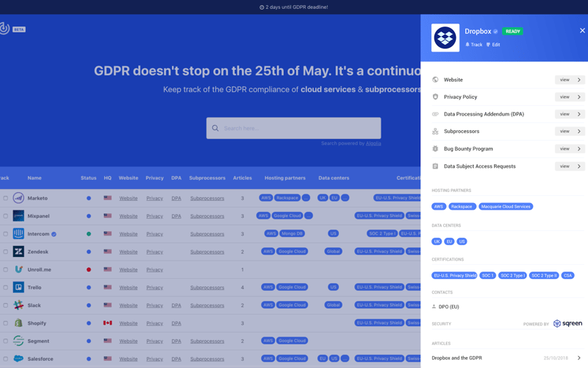Tick the Unroll.me track checkbox

coord(6,269)
